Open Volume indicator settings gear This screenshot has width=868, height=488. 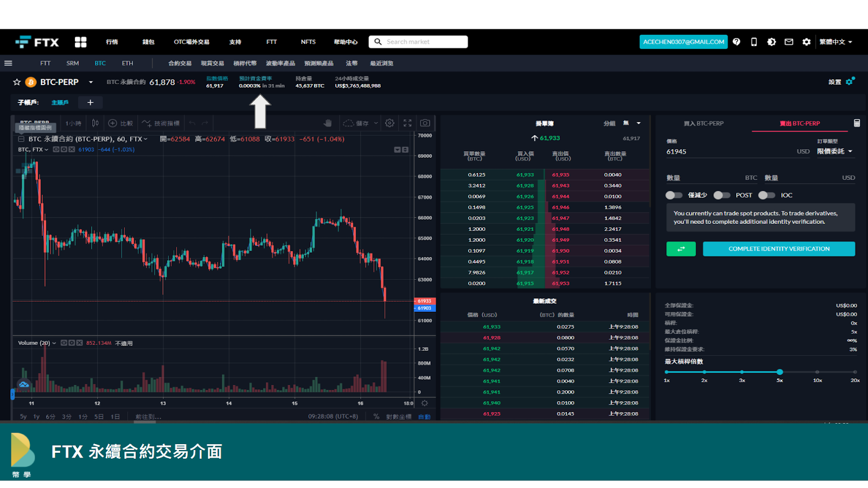[x=72, y=343]
